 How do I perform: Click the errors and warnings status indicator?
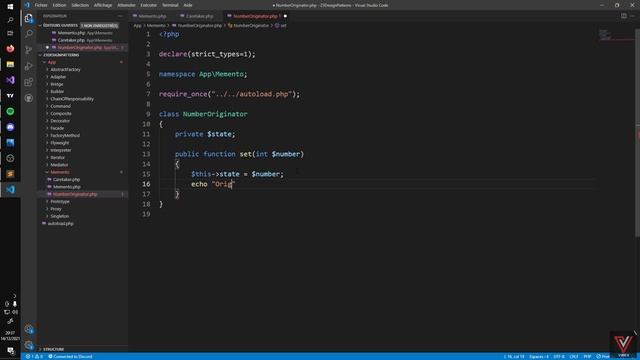pos(35,356)
